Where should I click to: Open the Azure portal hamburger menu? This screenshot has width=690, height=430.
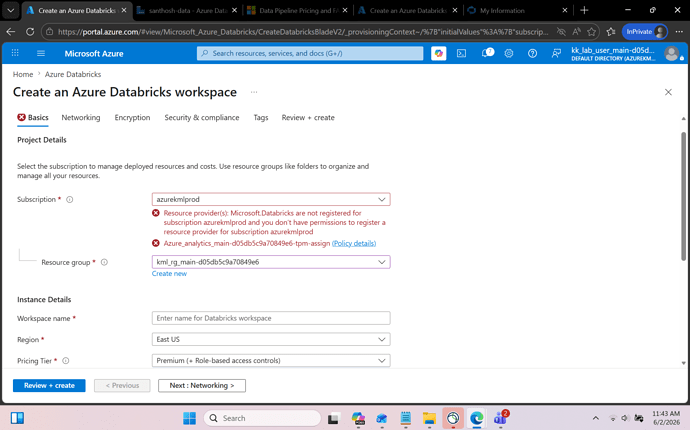click(x=41, y=53)
